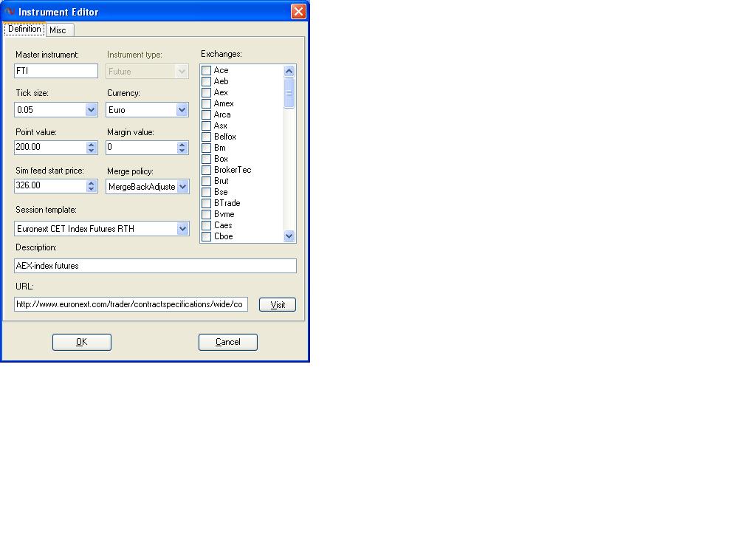Click the Margin value input field
The width and height of the screenshot is (756, 559).
pyautogui.click(x=141, y=147)
